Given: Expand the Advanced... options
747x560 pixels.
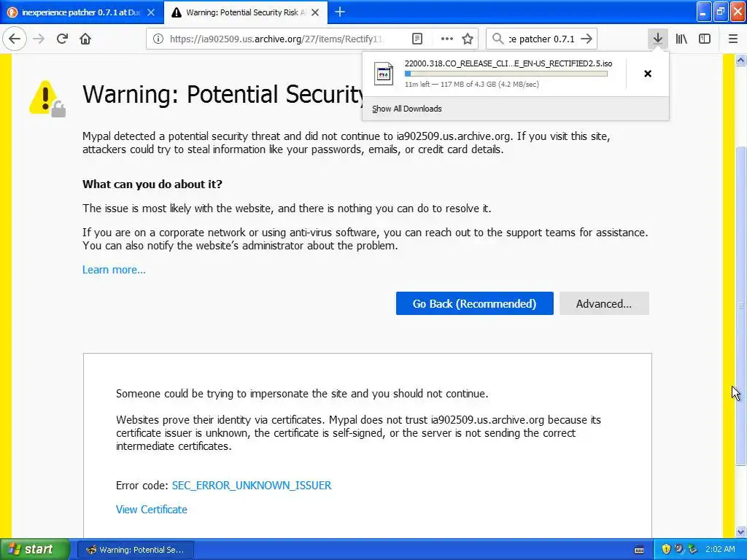Looking at the screenshot, I should tap(603, 304).
